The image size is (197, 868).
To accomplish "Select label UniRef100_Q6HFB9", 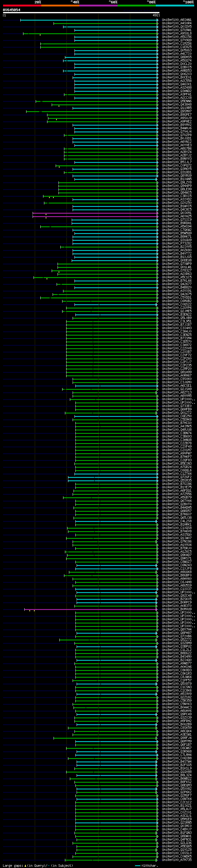I will pyautogui.click(x=176, y=410).
